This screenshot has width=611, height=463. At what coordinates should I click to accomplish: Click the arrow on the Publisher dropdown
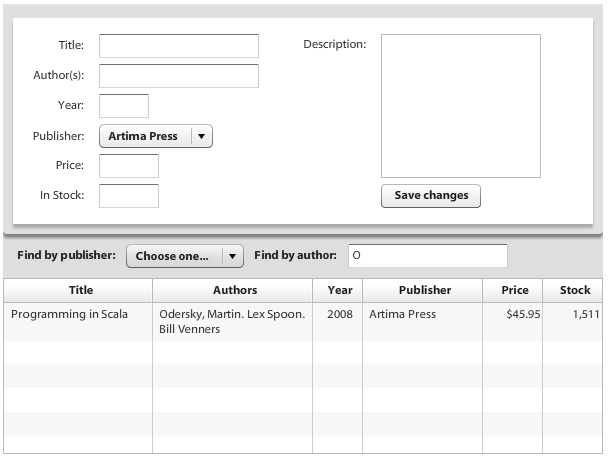pos(201,136)
